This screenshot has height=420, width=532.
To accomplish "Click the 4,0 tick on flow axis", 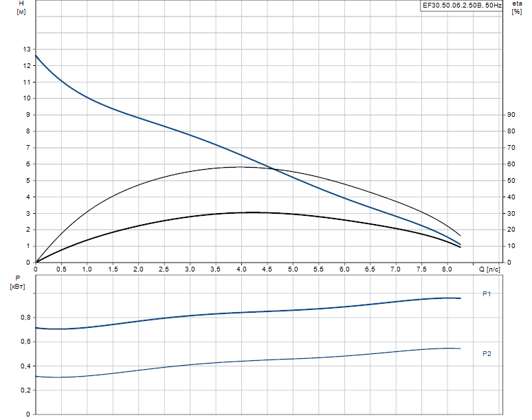I will [x=241, y=269].
